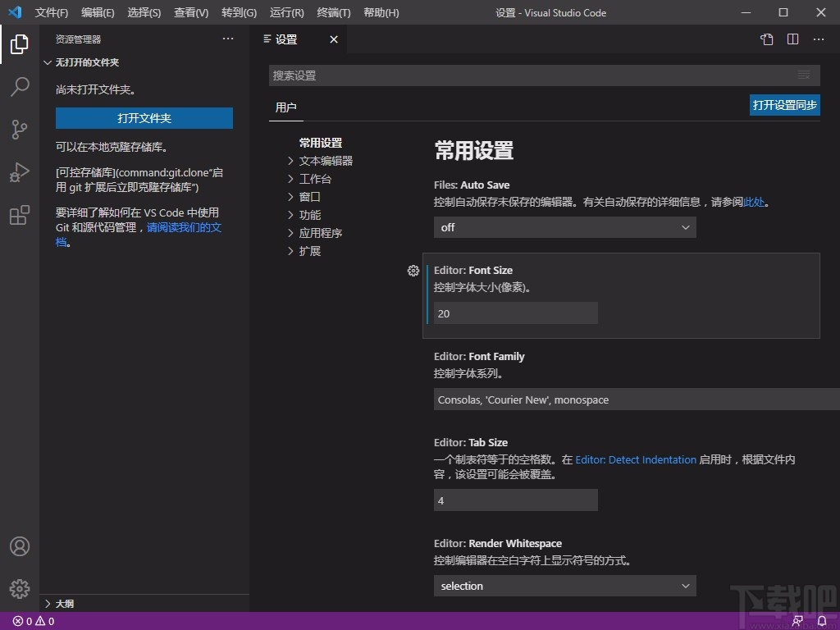
Task: Open the Accounts icon in activity bar
Action: [x=20, y=546]
